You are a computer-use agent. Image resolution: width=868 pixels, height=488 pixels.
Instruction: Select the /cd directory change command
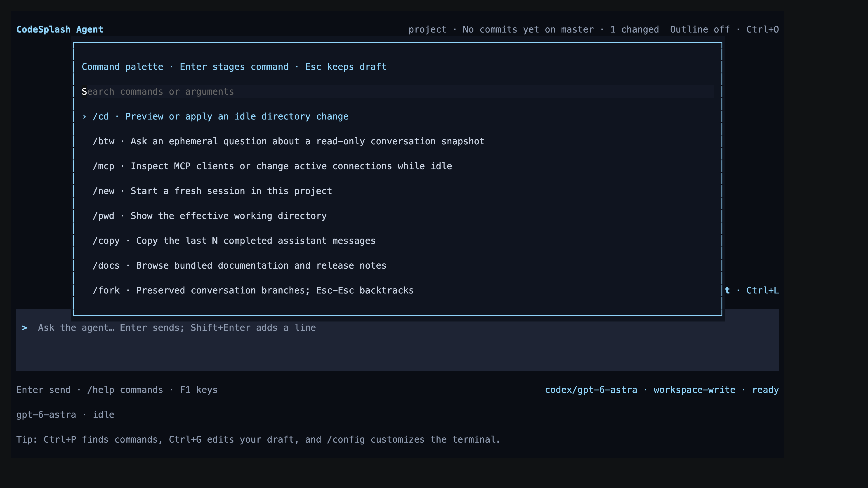[397, 117]
